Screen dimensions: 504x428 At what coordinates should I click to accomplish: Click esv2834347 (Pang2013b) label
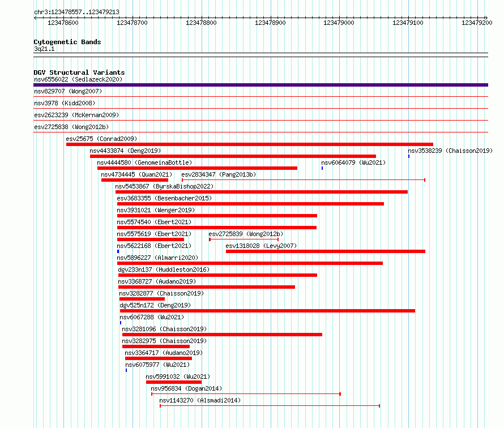coord(219,174)
